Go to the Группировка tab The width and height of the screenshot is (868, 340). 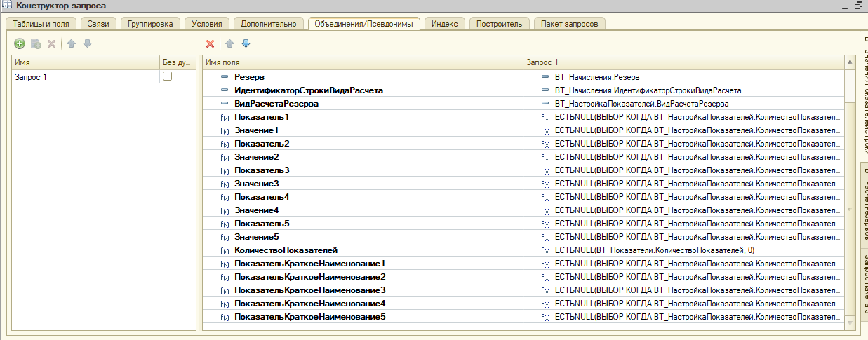150,24
